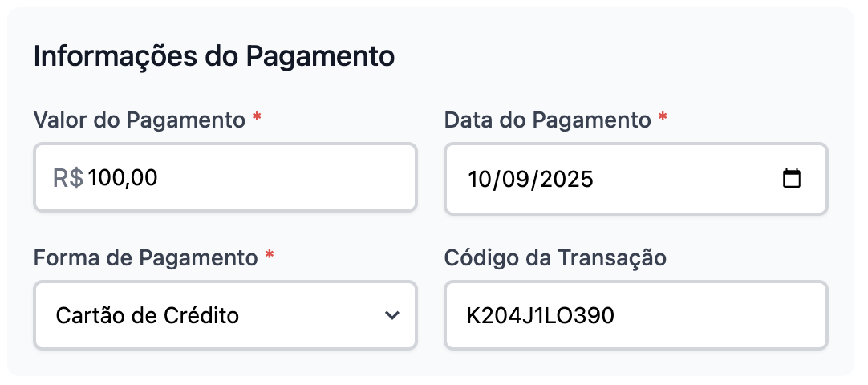The width and height of the screenshot is (868, 385).
Task: Click the red asterisk beside Forma de Pagamento
Action: pos(270,257)
